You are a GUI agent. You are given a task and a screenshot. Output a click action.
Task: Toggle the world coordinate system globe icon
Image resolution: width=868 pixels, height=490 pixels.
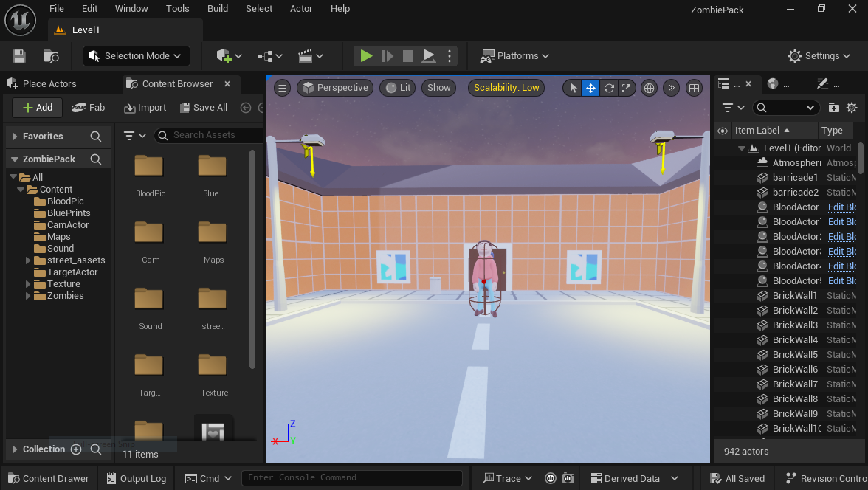pos(649,88)
